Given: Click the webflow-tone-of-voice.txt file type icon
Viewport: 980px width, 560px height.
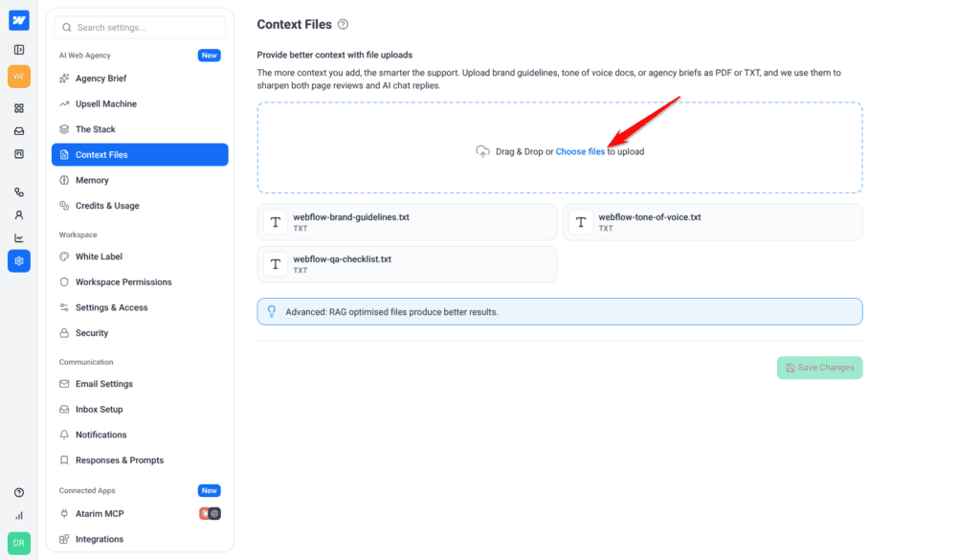Looking at the screenshot, I should point(581,222).
